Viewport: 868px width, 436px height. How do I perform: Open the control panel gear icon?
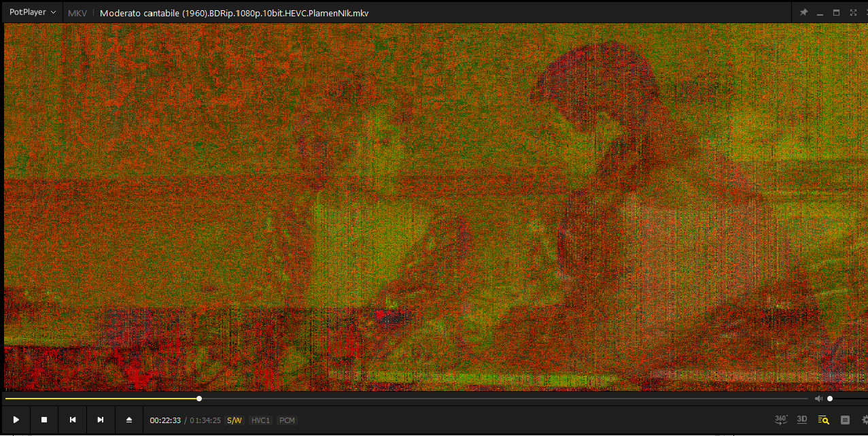[865, 420]
